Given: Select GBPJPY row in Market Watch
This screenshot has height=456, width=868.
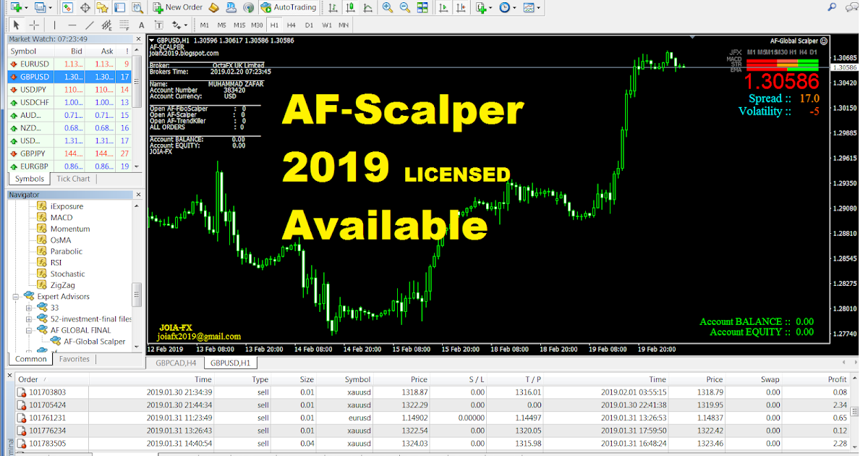Looking at the screenshot, I should [x=35, y=153].
